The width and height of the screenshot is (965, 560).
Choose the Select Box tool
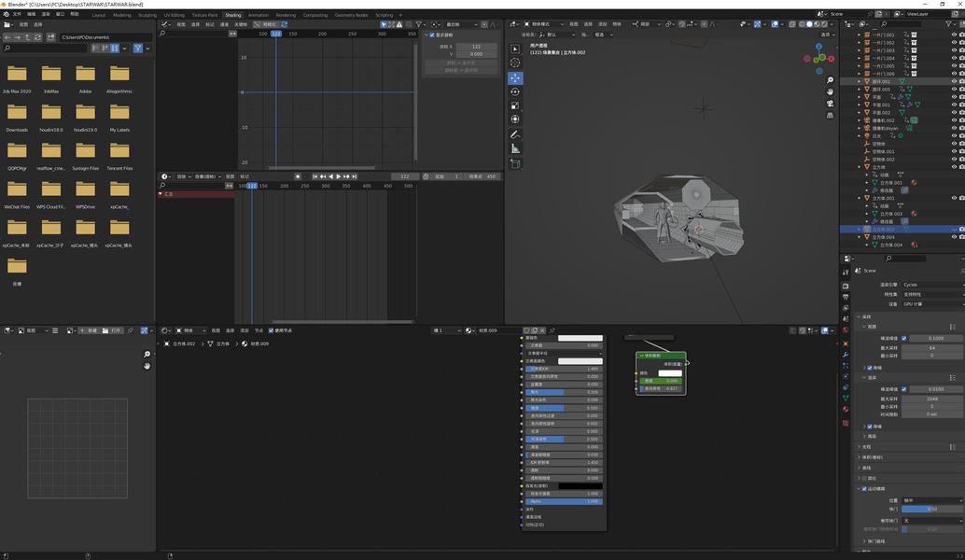[515, 49]
